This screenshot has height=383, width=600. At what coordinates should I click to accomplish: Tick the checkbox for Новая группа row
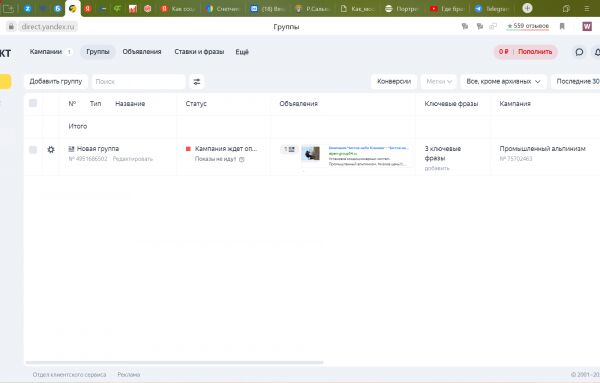[33, 150]
